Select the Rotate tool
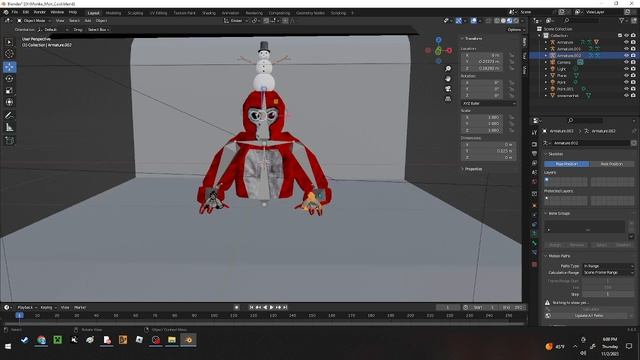The width and height of the screenshot is (640, 360). [9, 79]
